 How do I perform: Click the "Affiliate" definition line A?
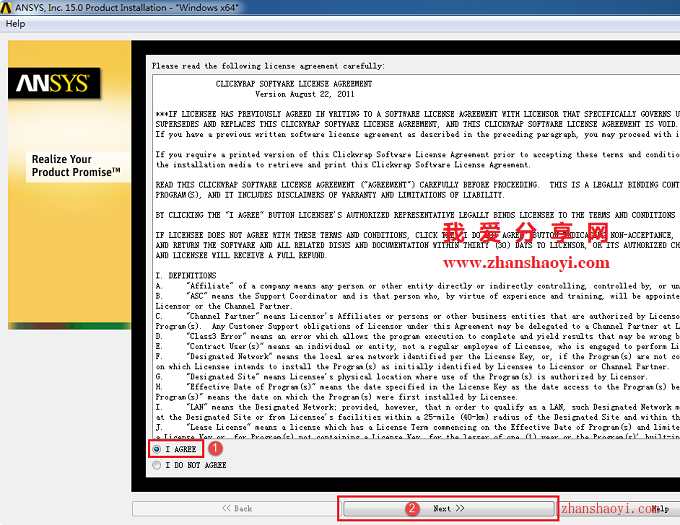(418, 286)
